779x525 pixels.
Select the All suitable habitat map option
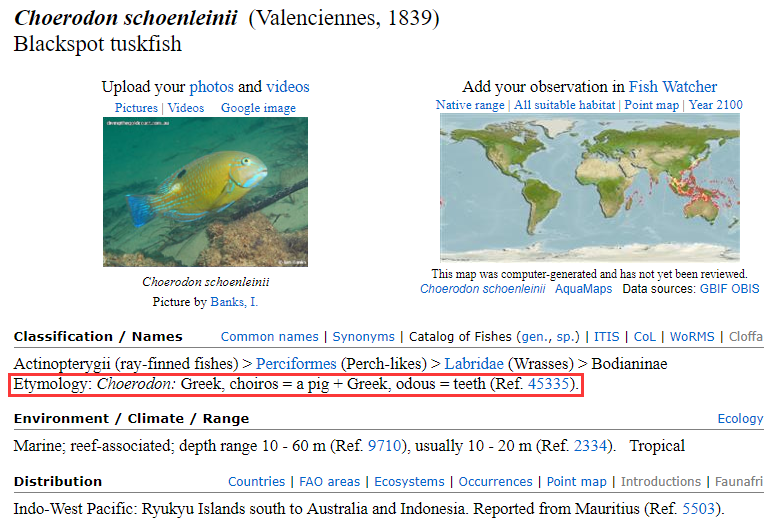(x=564, y=105)
